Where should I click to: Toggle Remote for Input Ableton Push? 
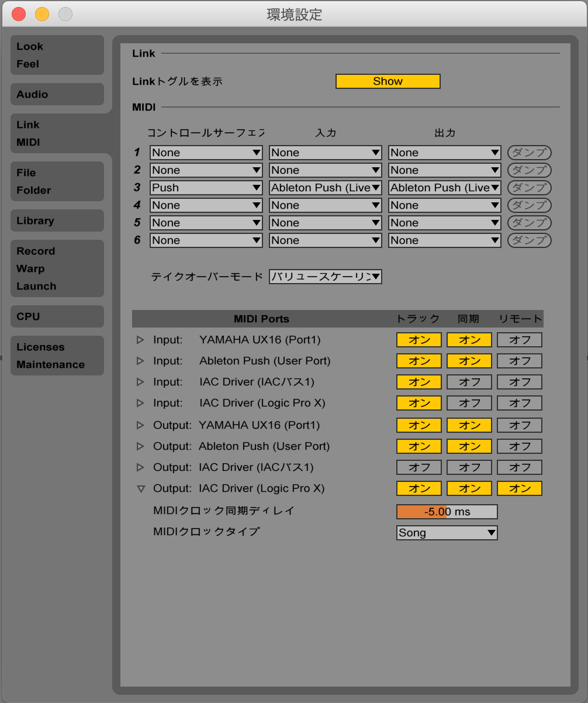pos(520,361)
